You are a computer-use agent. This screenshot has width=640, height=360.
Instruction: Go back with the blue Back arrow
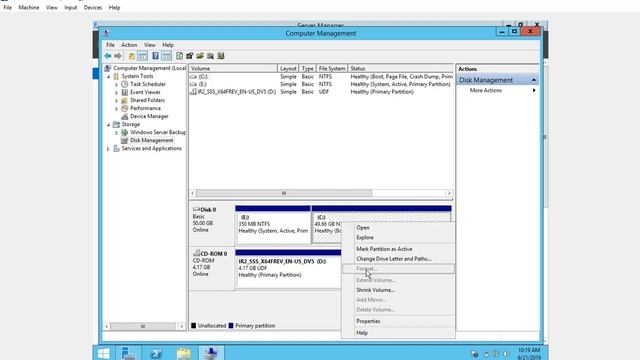[x=108, y=56]
